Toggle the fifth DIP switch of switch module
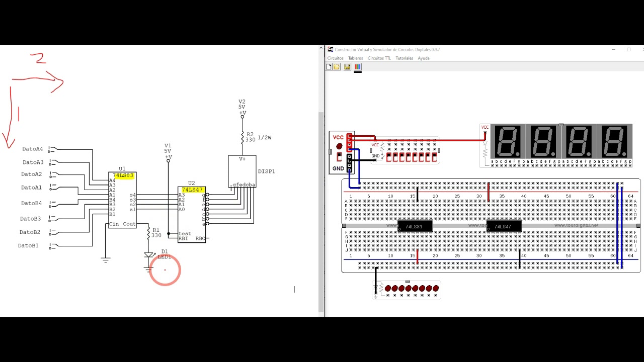Screen dimensions: 644x362 tap(415, 157)
